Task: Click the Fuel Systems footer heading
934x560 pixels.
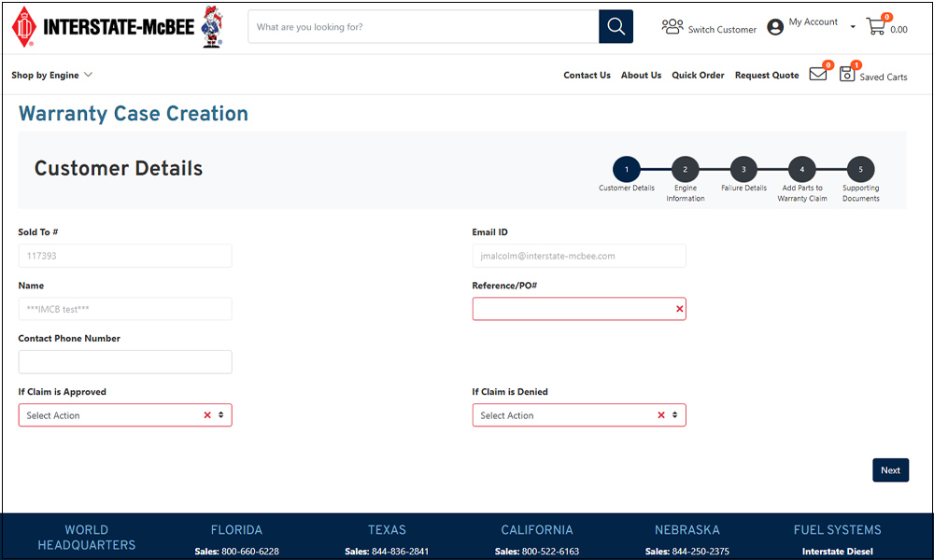Action: click(x=837, y=529)
